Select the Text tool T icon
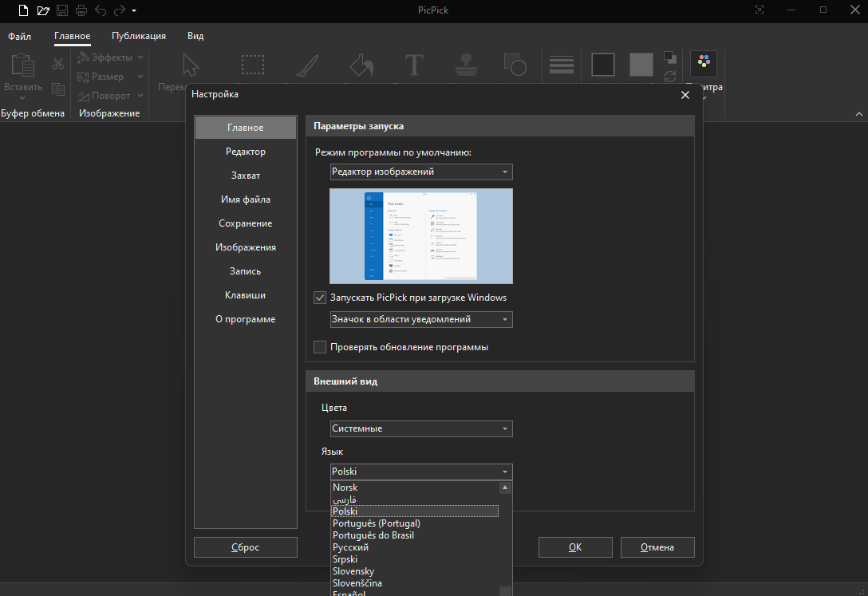The width and height of the screenshot is (868, 596). (414, 65)
